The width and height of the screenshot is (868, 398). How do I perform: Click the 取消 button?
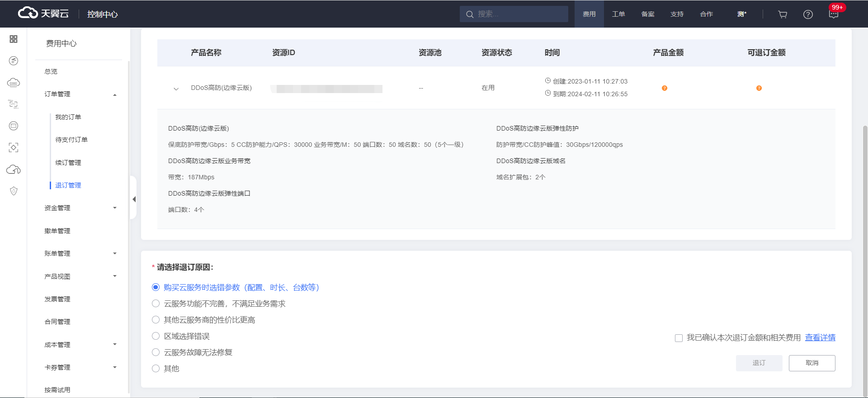(x=812, y=363)
